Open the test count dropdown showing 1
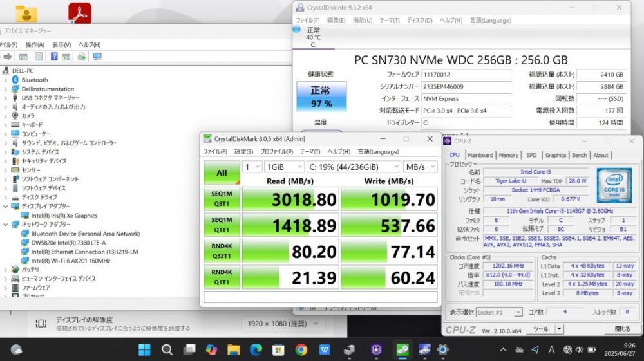The image size is (644, 361). click(x=252, y=167)
